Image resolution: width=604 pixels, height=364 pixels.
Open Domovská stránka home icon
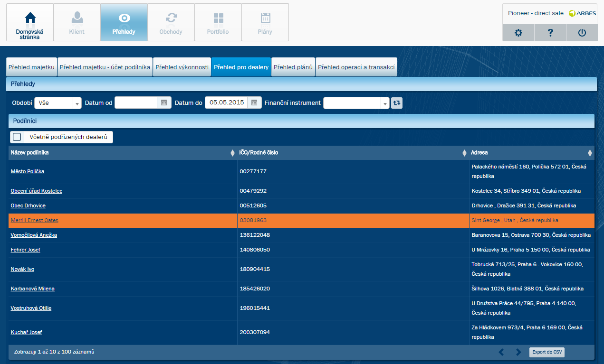click(x=30, y=22)
